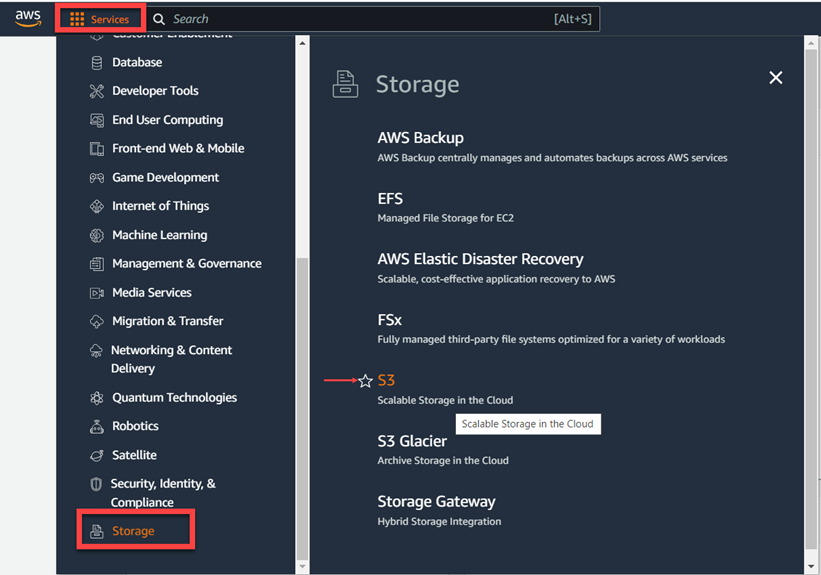The width and height of the screenshot is (821, 575).
Task: Click the Migration & Transfer label
Action: [168, 321]
